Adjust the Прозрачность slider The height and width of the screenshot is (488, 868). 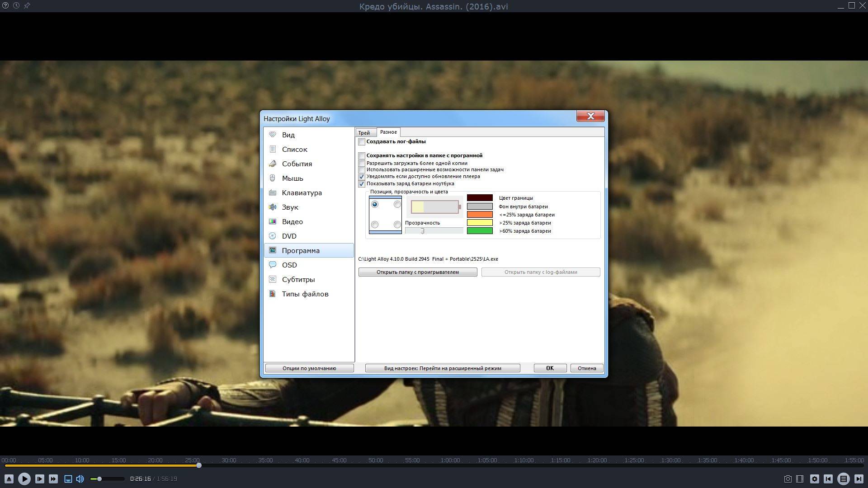coord(434,231)
